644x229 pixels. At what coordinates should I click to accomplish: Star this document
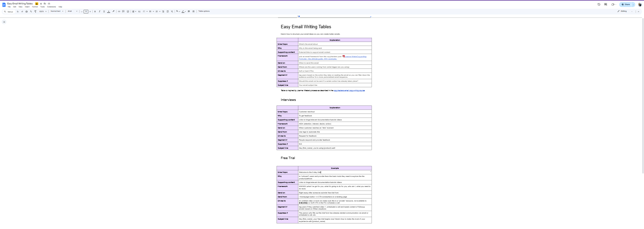41,4
